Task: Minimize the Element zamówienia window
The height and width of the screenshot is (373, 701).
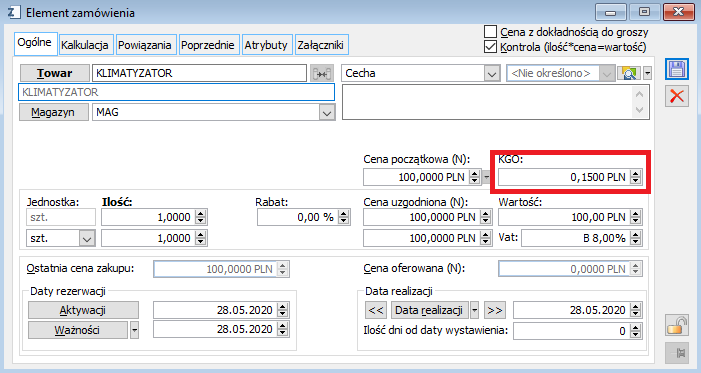Action: point(610,13)
